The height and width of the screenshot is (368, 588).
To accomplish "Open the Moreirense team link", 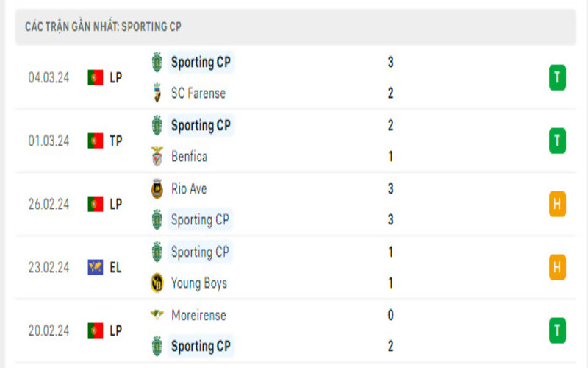I will pyautogui.click(x=198, y=315).
